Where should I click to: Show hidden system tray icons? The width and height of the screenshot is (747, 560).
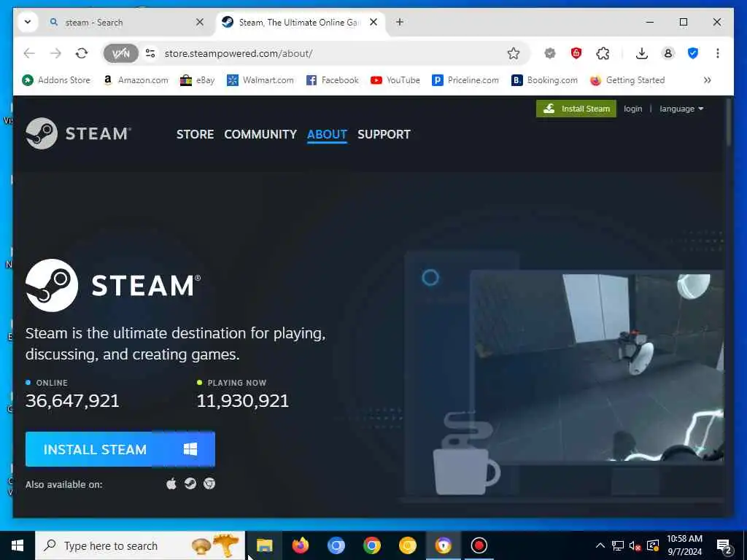point(600,545)
